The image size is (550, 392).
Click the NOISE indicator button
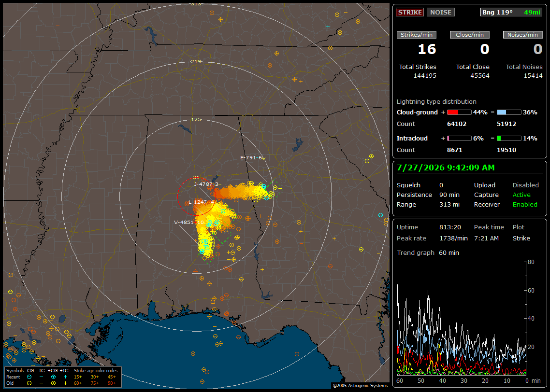(441, 12)
